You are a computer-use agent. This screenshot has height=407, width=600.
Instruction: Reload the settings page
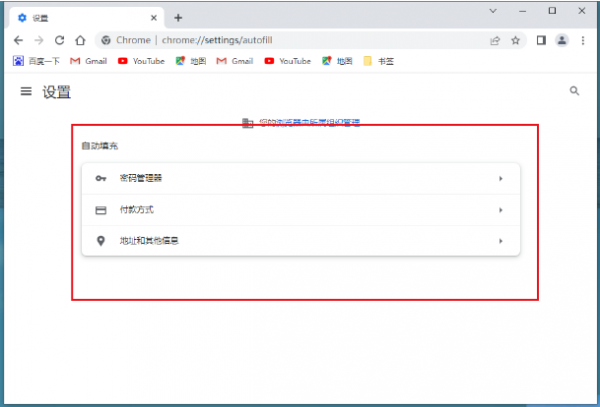click(59, 40)
